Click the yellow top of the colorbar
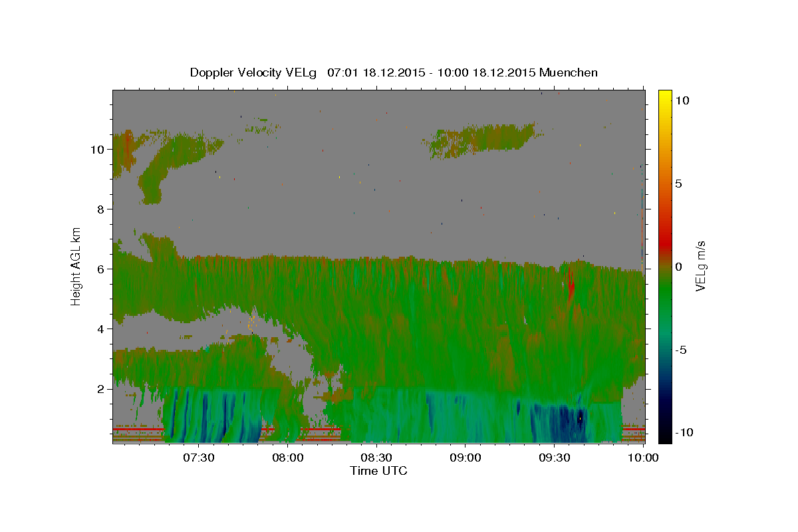 [665, 96]
